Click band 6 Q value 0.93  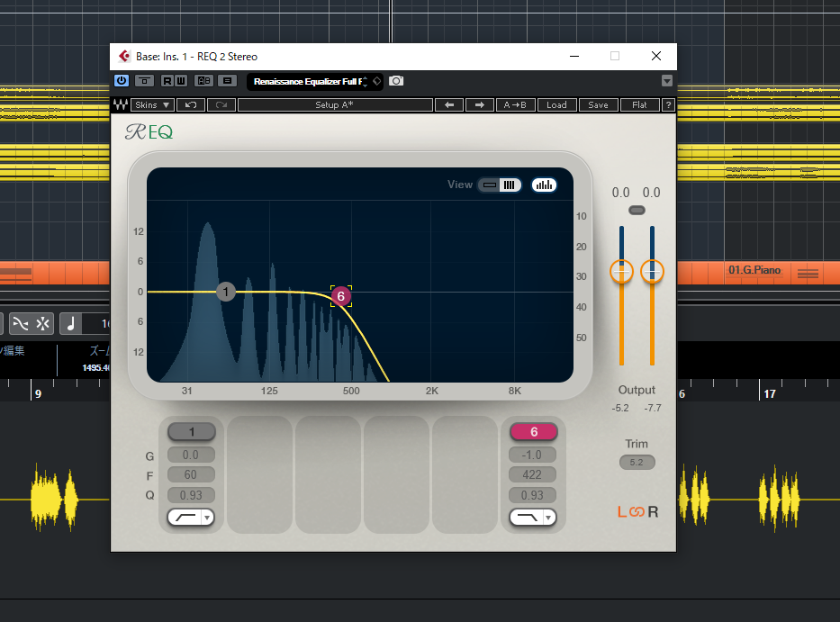532,495
